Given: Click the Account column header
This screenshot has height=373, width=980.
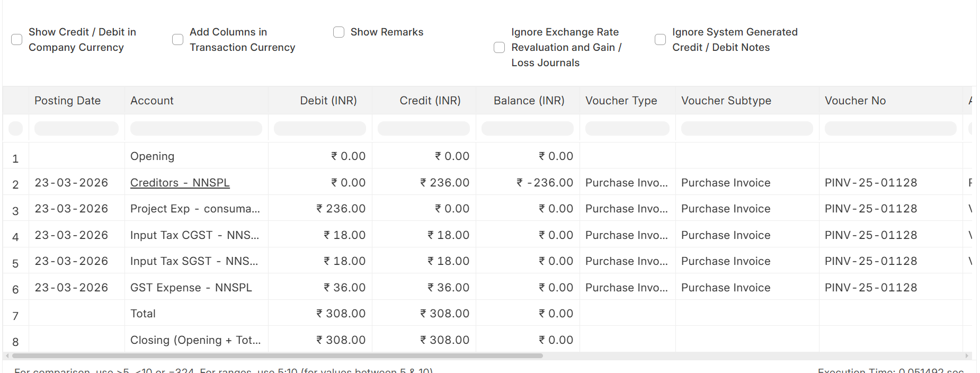Looking at the screenshot, I should 152,101.
